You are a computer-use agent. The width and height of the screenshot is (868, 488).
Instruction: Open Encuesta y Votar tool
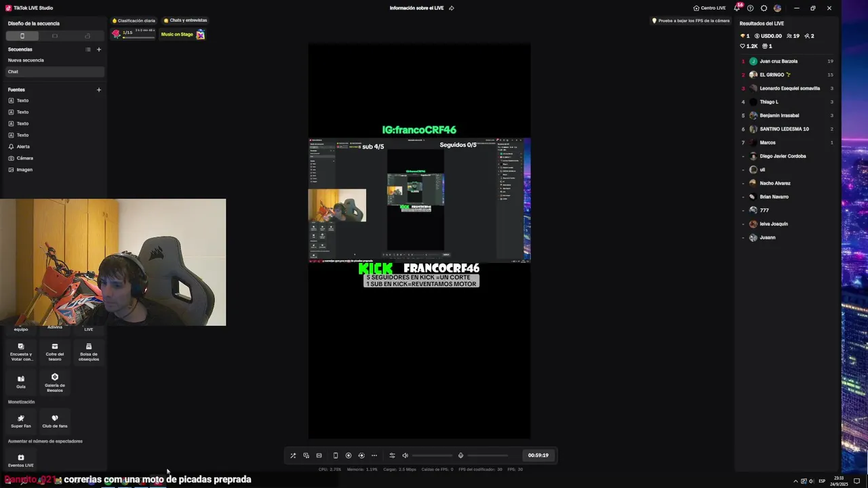tap(21, 352)
